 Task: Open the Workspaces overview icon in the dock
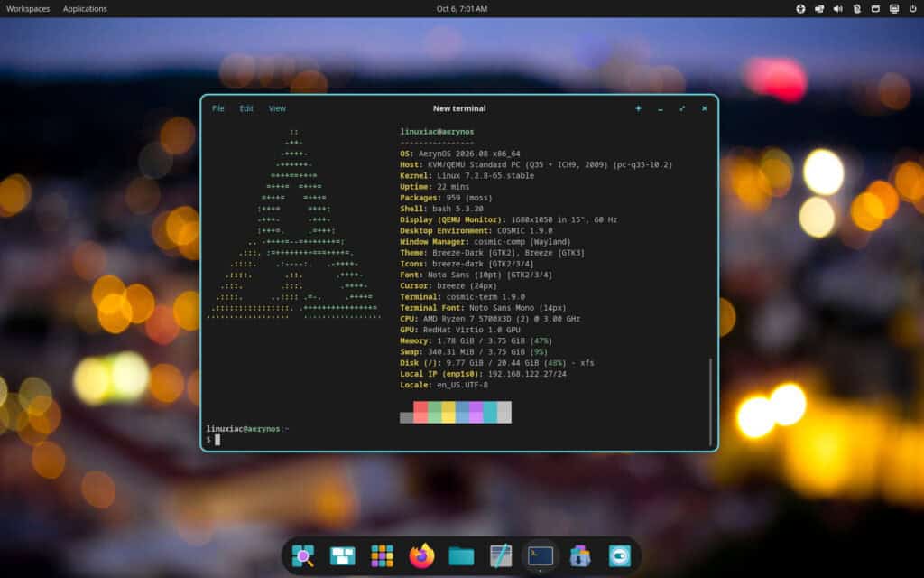[342, 555]
